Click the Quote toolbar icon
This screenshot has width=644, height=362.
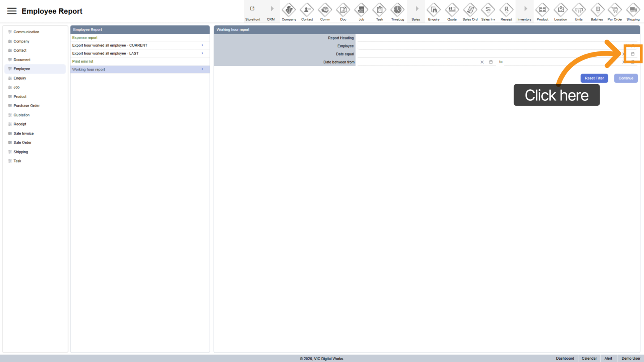452,11
